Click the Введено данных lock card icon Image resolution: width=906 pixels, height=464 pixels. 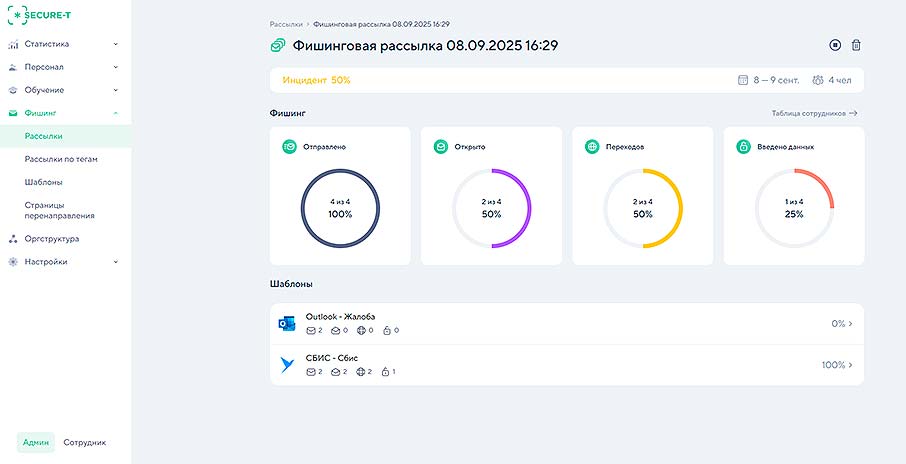tap(743, 147)
